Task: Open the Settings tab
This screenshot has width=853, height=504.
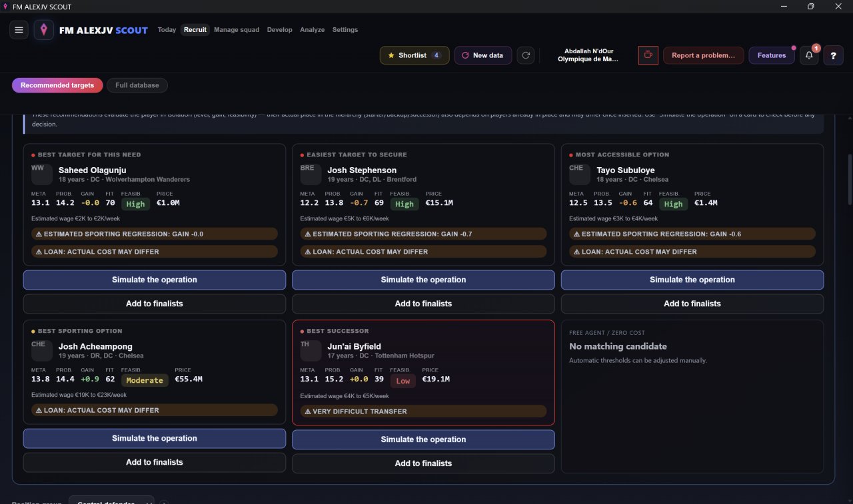Action: [345, 30]
